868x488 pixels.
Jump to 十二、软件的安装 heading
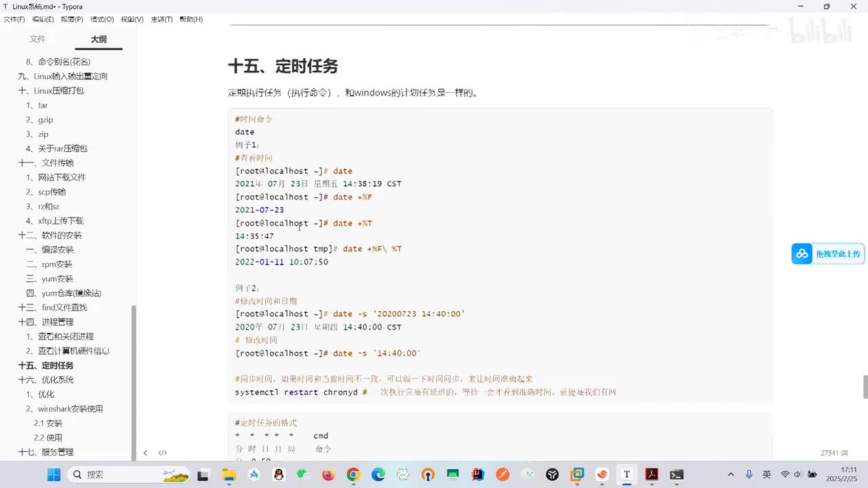click(50, 235)
